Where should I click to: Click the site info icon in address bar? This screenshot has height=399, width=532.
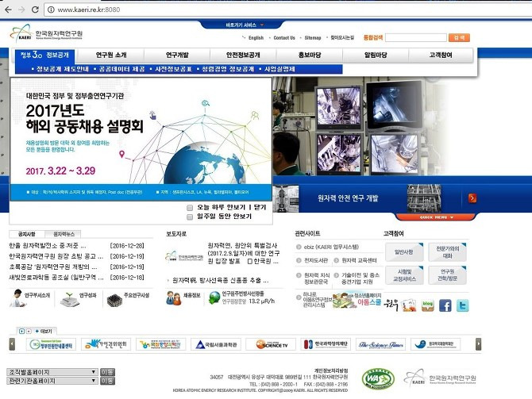click(51, 10)
